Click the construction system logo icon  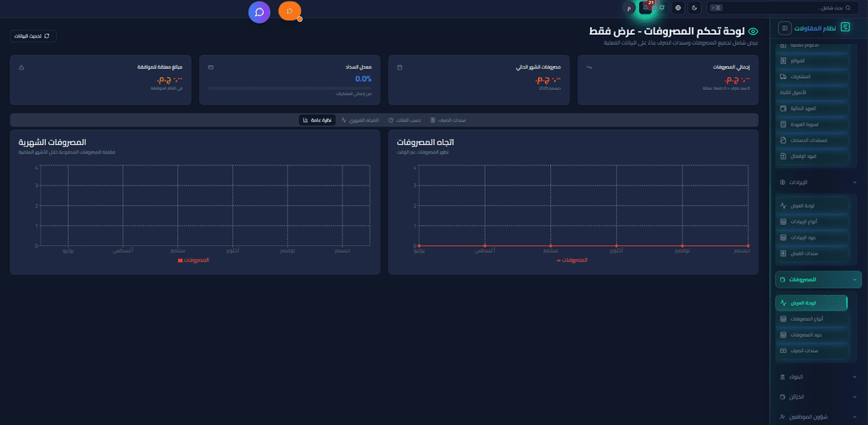[845, 28]
